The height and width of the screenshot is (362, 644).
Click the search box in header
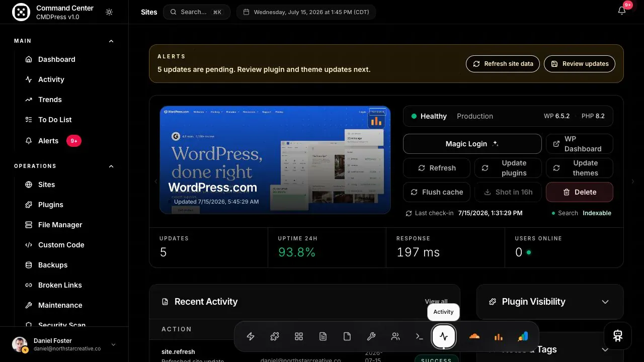point(197,12)
